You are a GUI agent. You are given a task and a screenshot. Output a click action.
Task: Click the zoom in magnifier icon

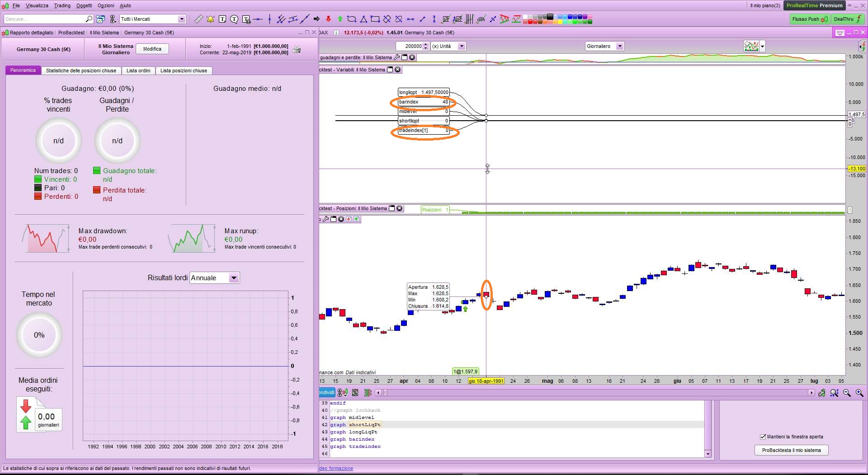click(859, 393)
